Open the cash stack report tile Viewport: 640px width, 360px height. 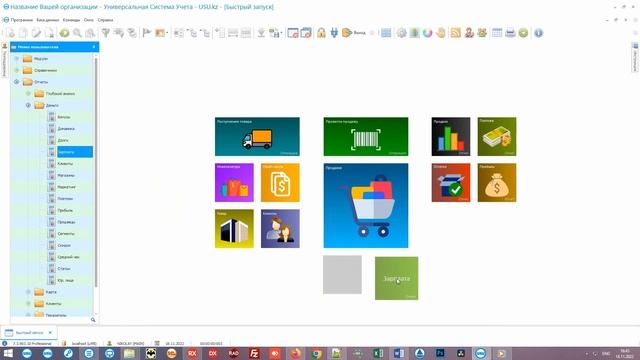[x=497, y=136]
